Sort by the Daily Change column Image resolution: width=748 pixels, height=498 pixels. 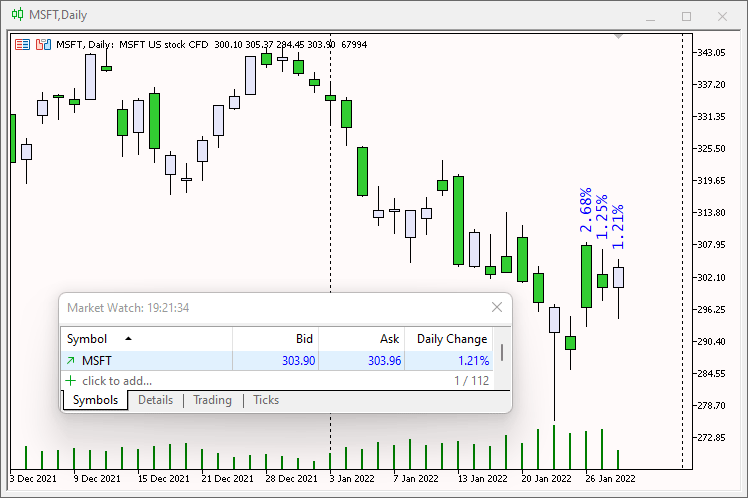point(452,339)
